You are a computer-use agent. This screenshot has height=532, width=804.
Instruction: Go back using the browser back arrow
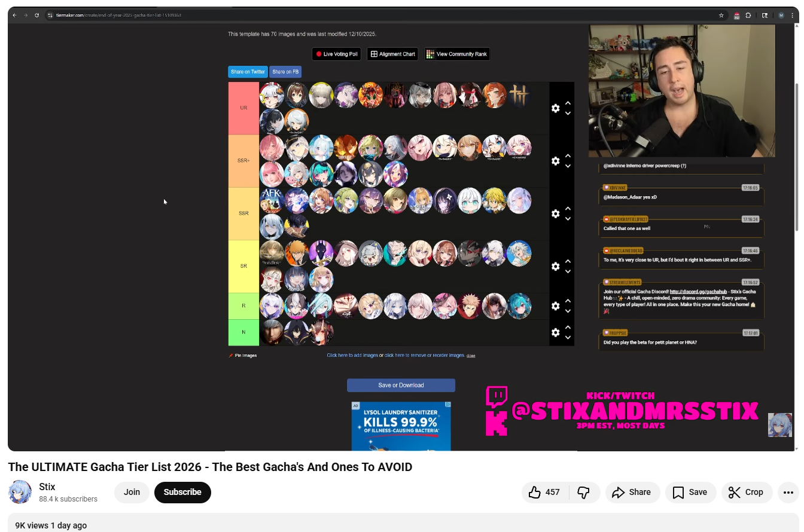pyautogui.click(x=14, y=15)
